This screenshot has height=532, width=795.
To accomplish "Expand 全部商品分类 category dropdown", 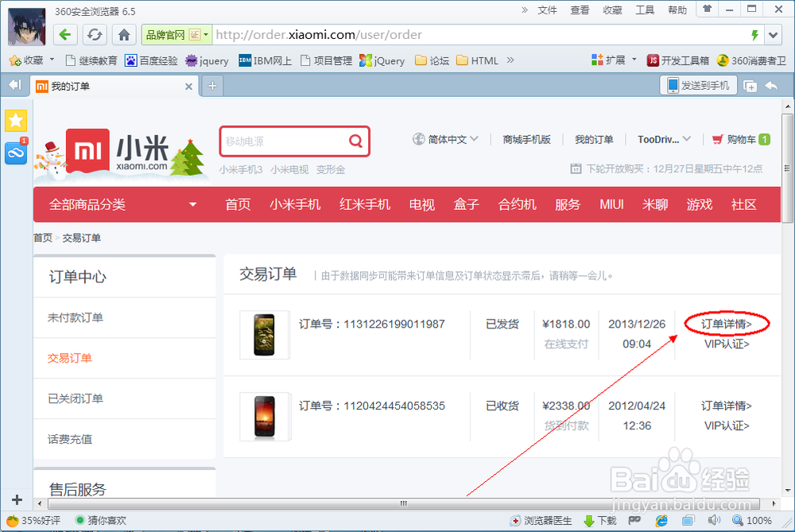I will coord(123,204).
